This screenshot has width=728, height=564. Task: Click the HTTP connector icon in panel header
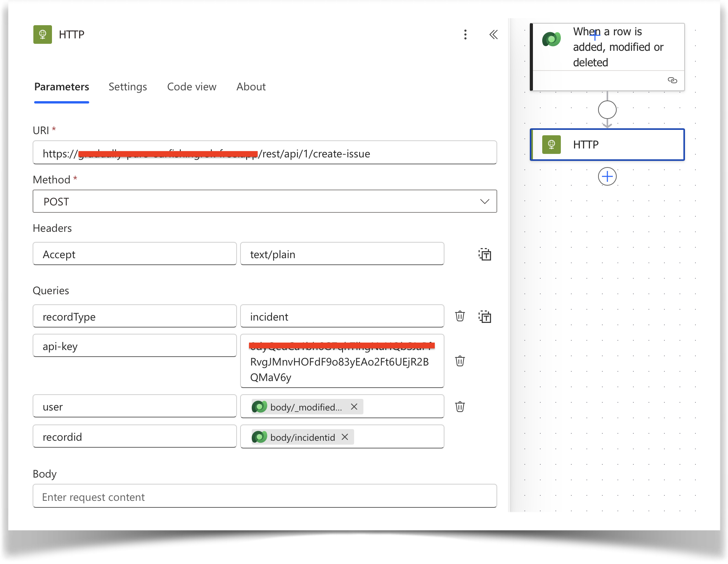[43, 34]
